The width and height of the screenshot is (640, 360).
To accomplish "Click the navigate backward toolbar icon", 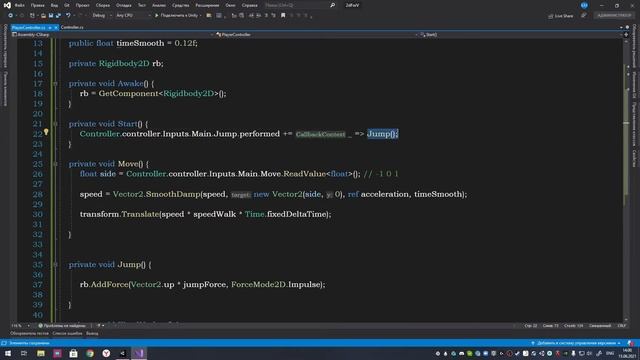I will coord(10,16).
